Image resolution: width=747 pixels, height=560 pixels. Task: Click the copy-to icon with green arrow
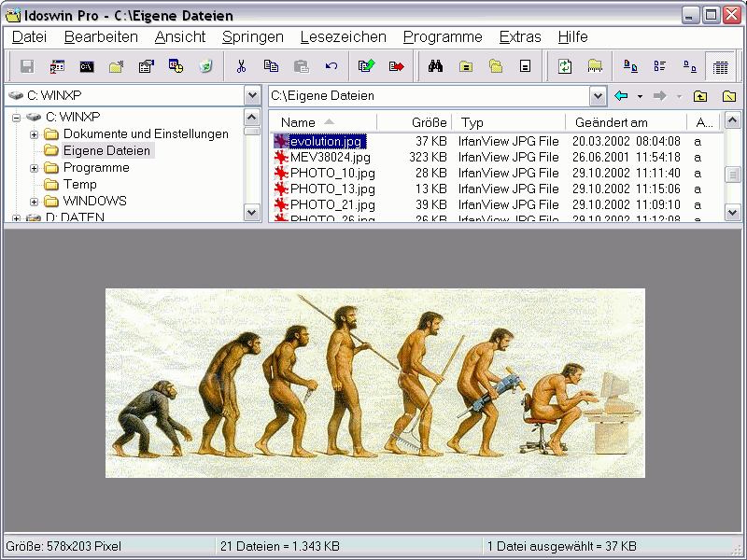(366, 66)
